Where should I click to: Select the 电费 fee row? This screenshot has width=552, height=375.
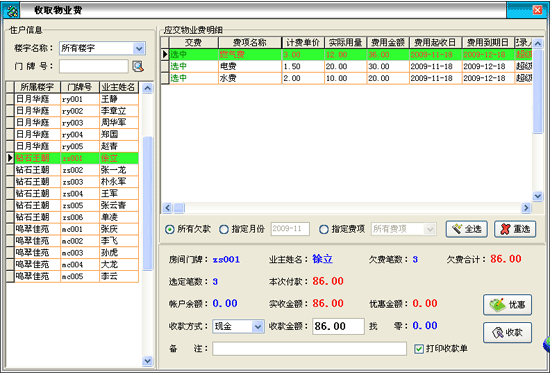pyautogui.click(x=347, y=66)
